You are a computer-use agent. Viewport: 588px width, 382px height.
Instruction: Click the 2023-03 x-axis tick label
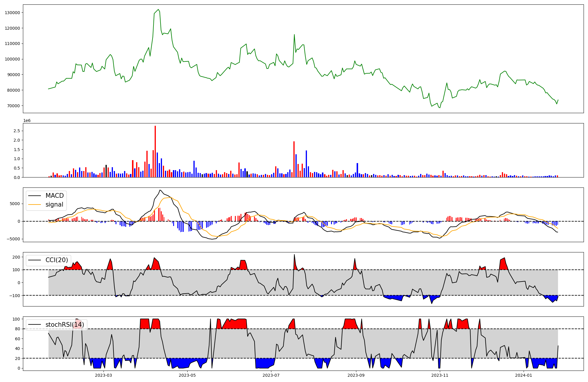(103, 375)
